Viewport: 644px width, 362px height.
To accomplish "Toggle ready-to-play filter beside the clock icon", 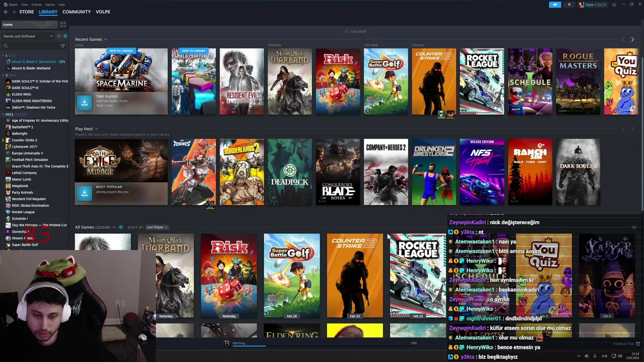I will [x=65, y=36].
